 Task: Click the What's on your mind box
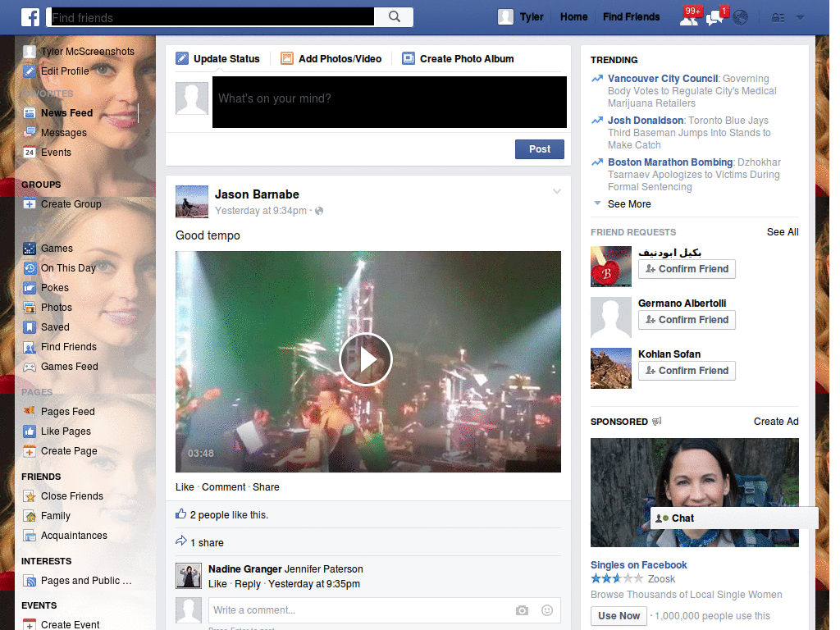click(x=390, y=102)
